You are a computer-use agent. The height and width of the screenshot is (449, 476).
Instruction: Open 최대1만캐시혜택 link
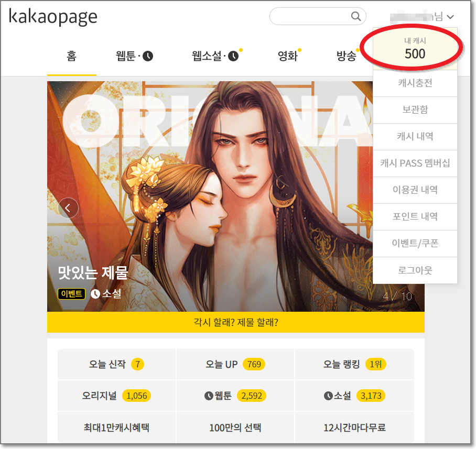tap(116, 428)
